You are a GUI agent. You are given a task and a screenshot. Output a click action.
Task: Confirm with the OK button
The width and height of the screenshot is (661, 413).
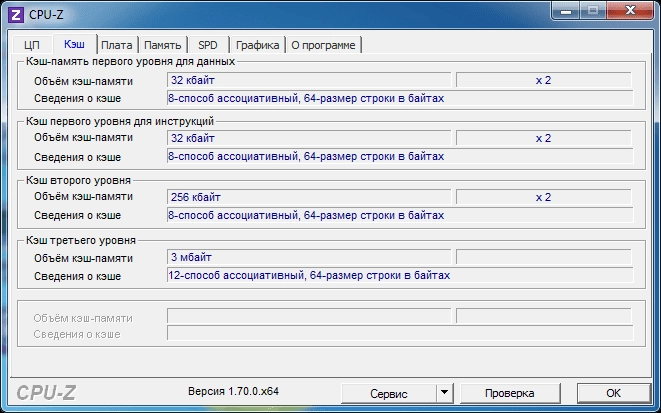(613, 393)
